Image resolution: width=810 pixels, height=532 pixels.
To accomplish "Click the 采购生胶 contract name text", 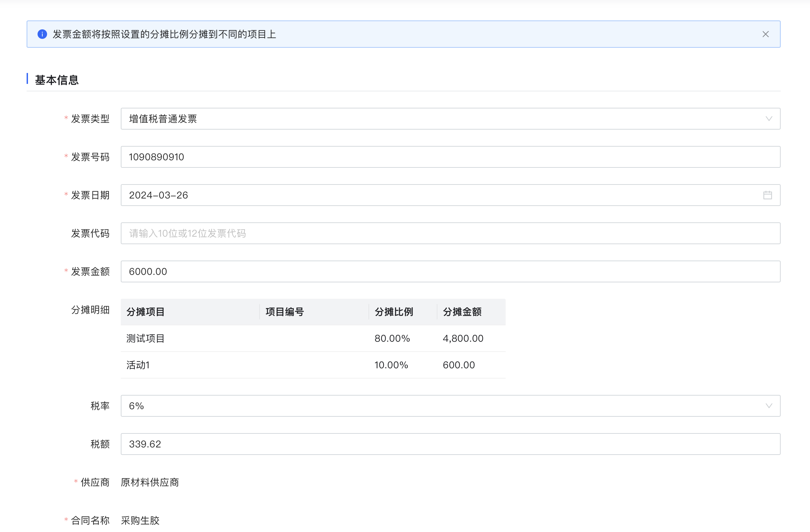I will [140, 520].
